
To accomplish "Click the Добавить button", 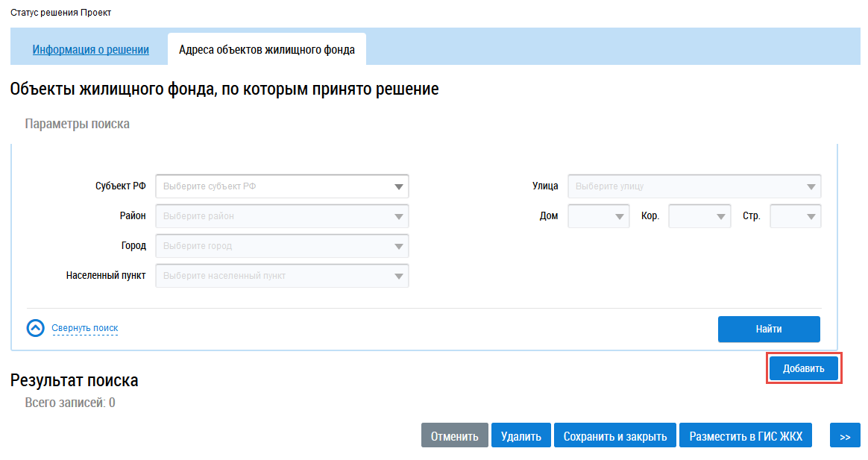I will point(804,369).
